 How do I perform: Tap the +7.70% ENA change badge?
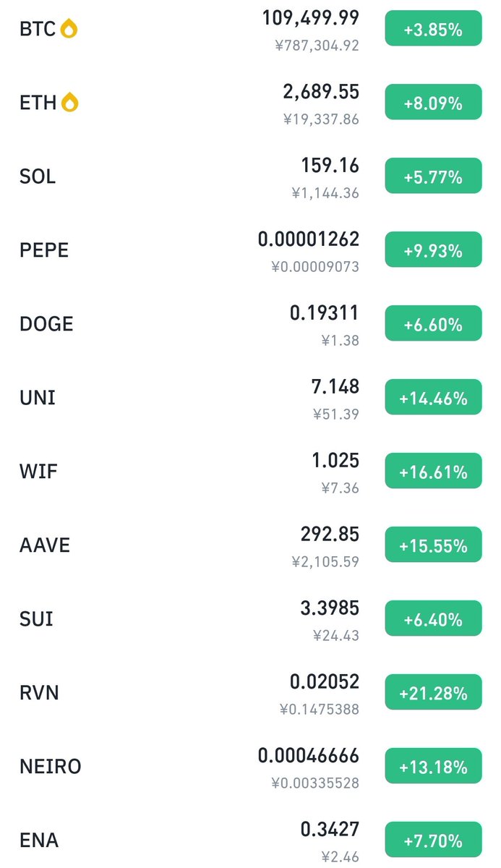[x=433, y=841]
